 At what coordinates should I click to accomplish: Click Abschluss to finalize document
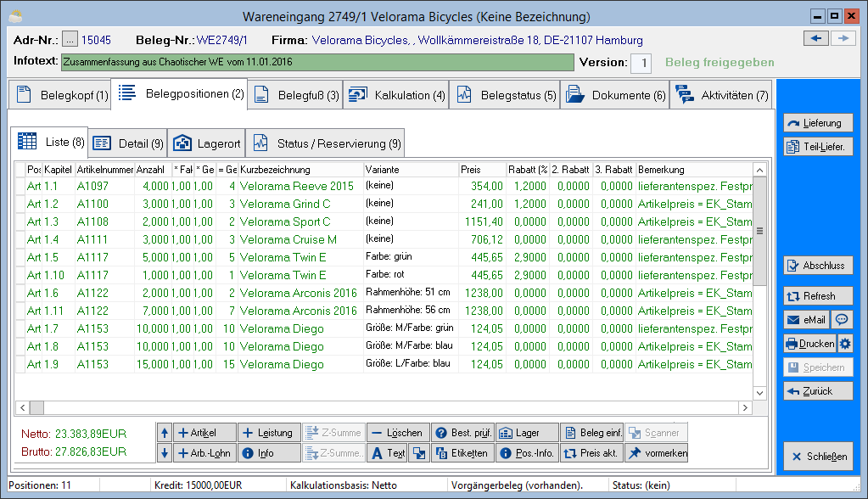pos(818,266)
